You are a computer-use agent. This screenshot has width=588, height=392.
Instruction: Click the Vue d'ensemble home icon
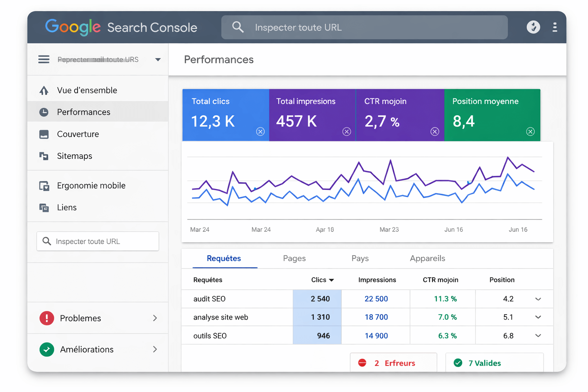pos(44,90)
